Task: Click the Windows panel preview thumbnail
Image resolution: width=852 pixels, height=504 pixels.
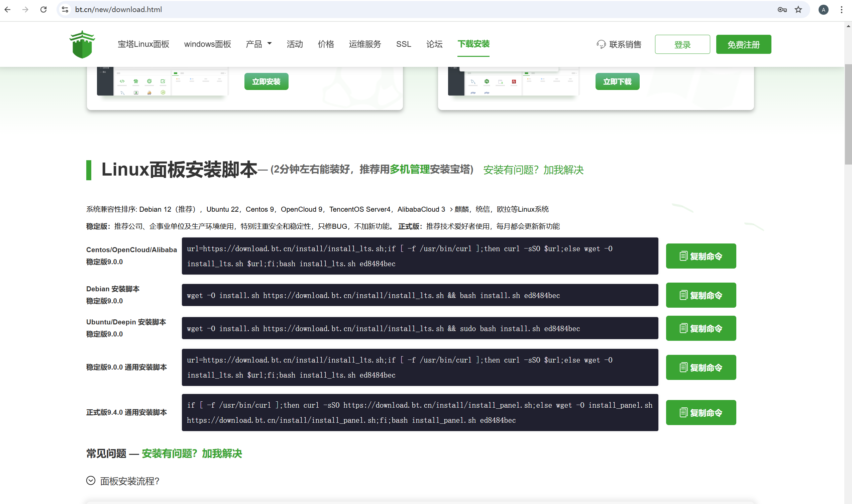Action: click(x=513, y=82)
